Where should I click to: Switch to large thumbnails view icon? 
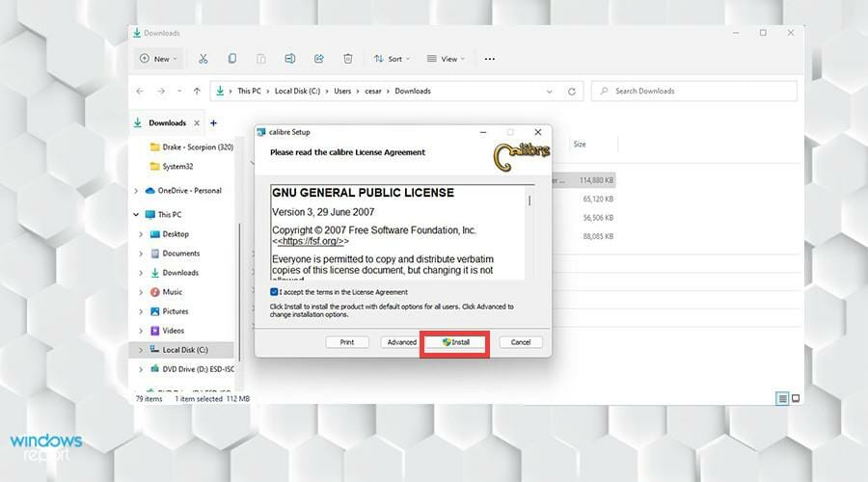point(796,398)
